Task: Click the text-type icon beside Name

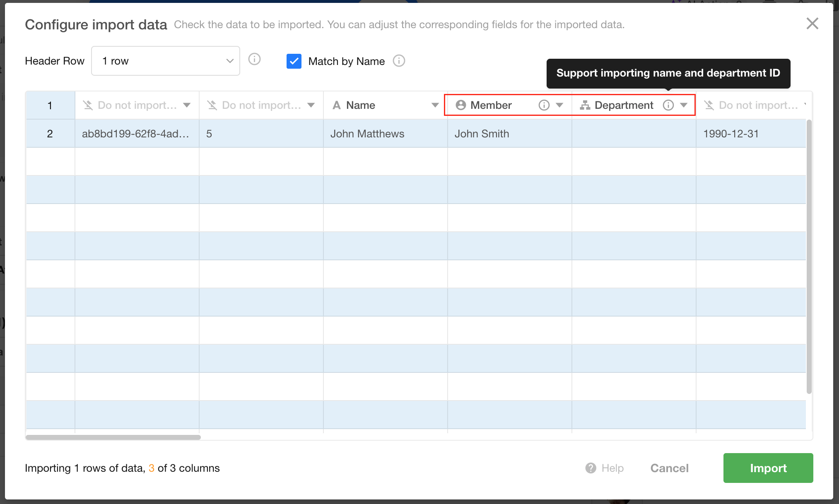Action: pyautogui.click(x=337, y=105)
